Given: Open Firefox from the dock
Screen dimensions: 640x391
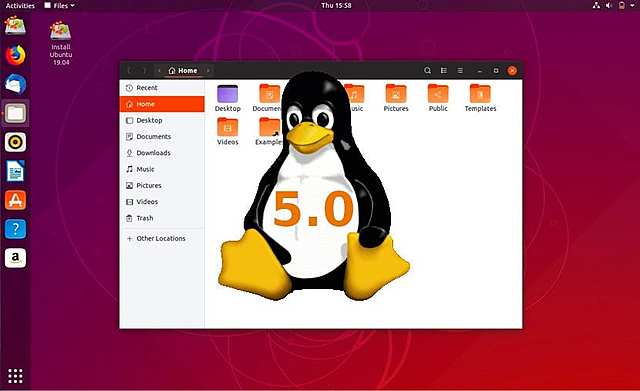Looking at the screenshot, I should (x=16, y=55).
